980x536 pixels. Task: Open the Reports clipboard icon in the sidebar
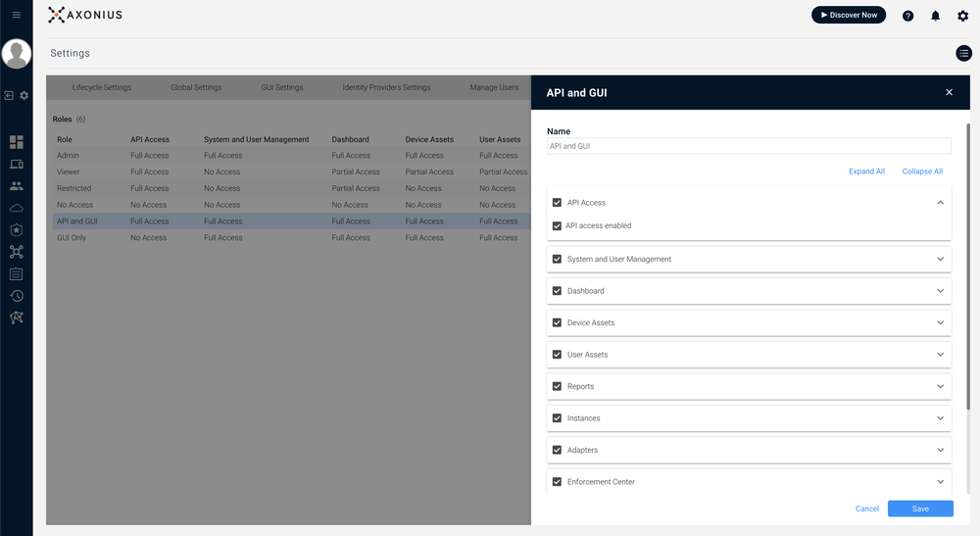[x=16, y=273]
